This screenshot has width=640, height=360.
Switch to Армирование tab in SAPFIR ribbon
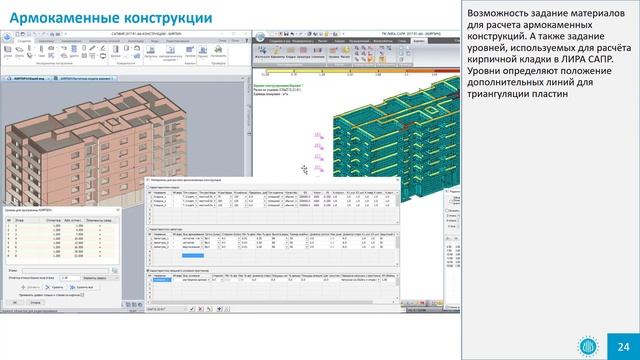click(x=71, y=41)
